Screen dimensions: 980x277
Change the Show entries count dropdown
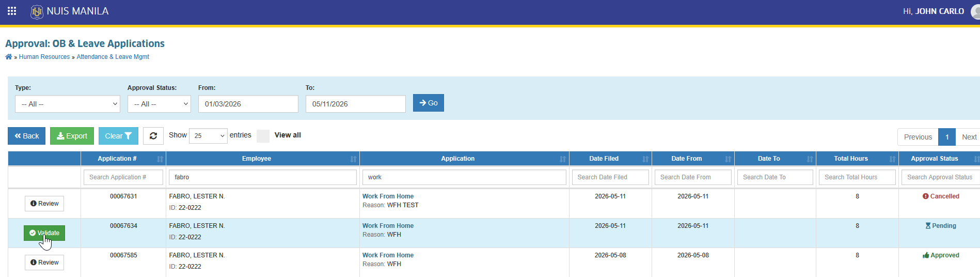208,135
